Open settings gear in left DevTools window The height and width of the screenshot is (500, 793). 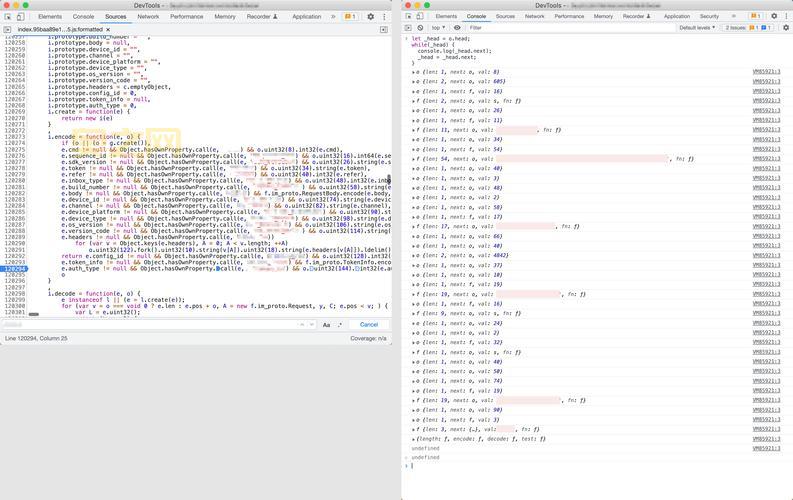tap(370, 17)
